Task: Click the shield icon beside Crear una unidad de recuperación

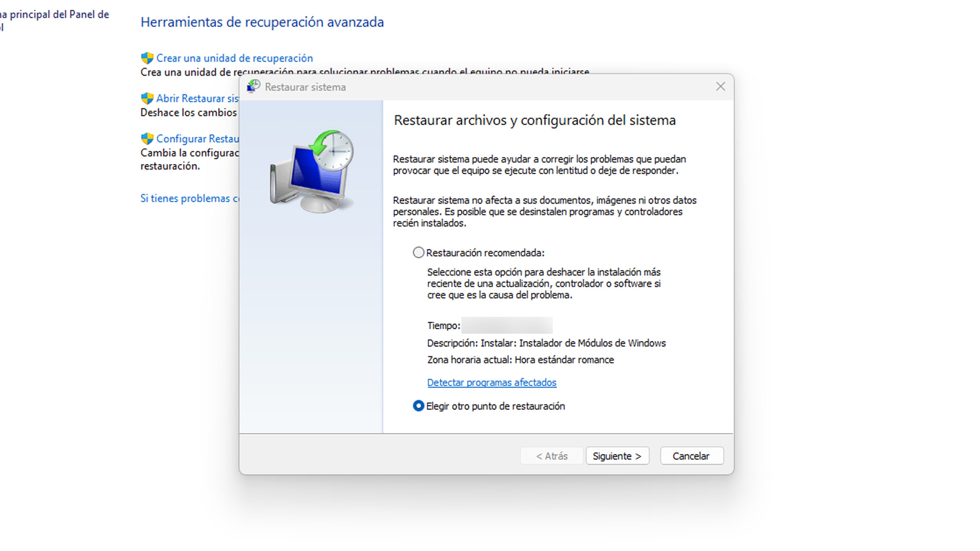Action: (x=147, y=58)
